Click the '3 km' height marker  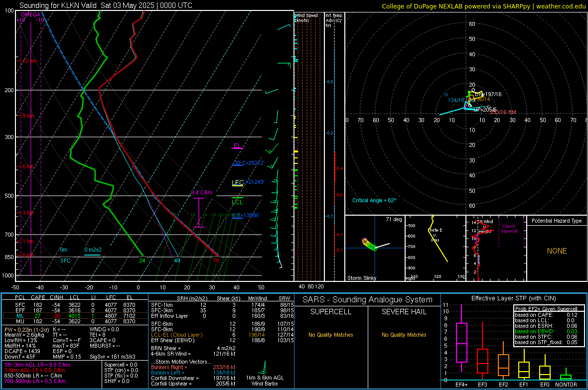point(28,213)
